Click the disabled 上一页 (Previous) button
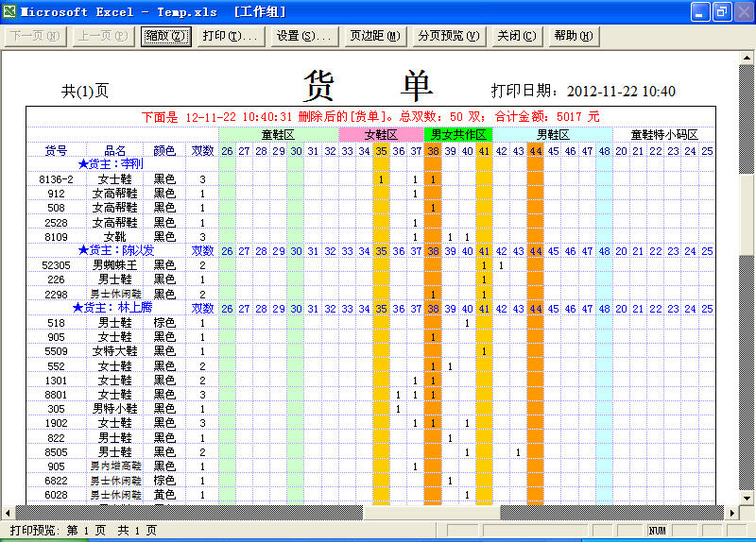This screenshot has height=542, width=756. point(103,36)
